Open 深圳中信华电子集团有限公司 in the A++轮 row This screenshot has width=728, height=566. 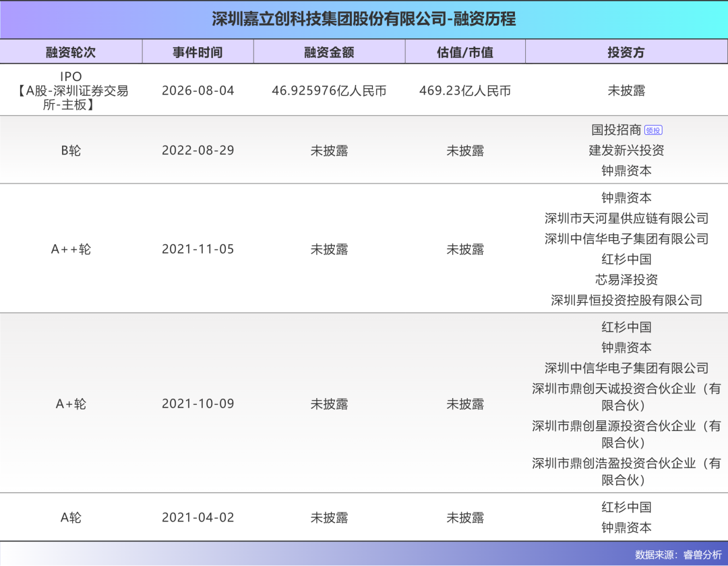pos(626,239)
